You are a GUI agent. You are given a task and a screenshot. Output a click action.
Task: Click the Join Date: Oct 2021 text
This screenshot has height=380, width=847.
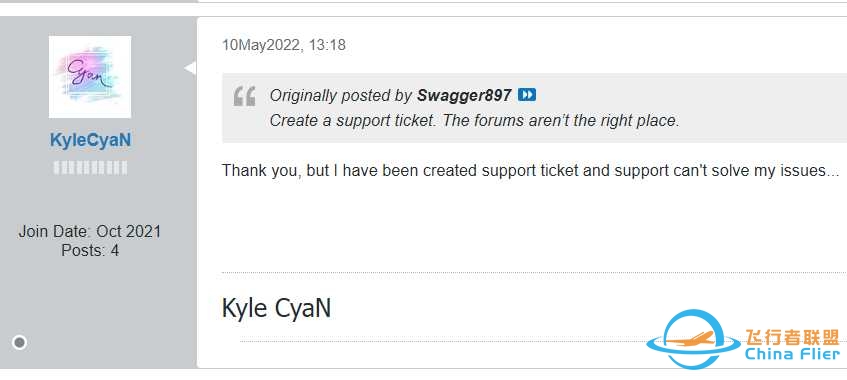[x=90, y=231]
